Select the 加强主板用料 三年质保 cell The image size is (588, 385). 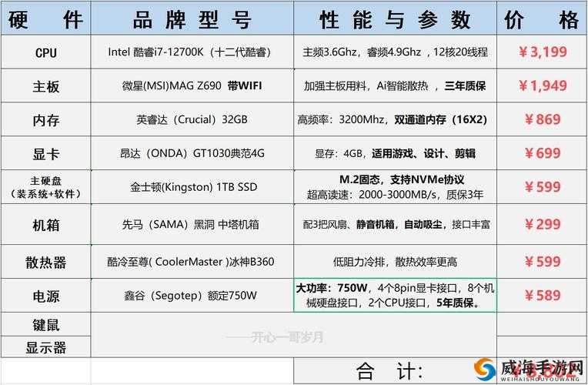[x=396, y=85]
